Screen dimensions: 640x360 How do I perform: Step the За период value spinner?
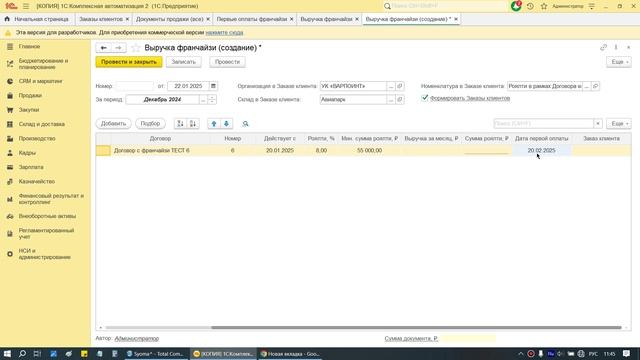point(212,100)
